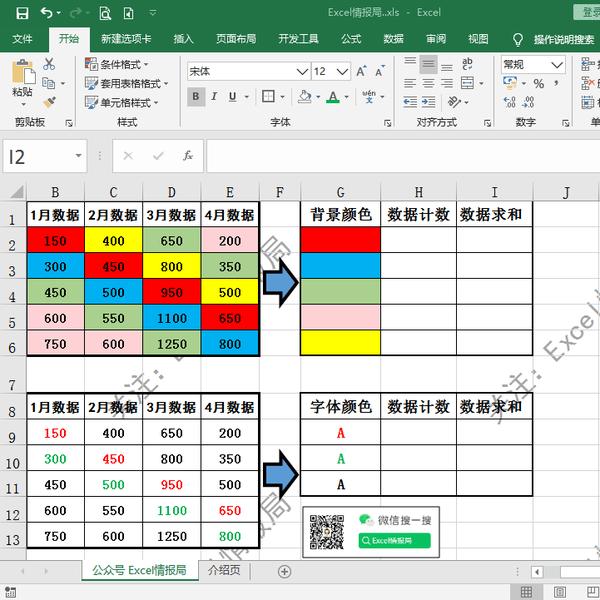Open the number group dialog launcher
Image resolution: width=600 pixels, height=600 pixels.
[565, 123]
